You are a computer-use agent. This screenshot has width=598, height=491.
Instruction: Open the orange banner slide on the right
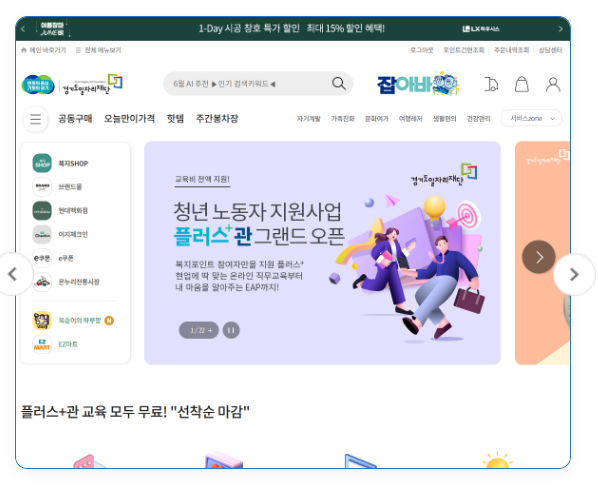tap(542, 253)
